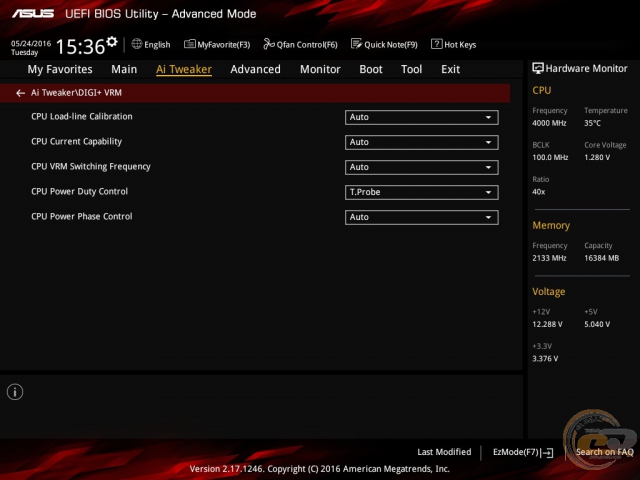The height and width of the screenshot is (480, 640).
Task: Click +5V value 5.040 V
Action: [597, 324]
